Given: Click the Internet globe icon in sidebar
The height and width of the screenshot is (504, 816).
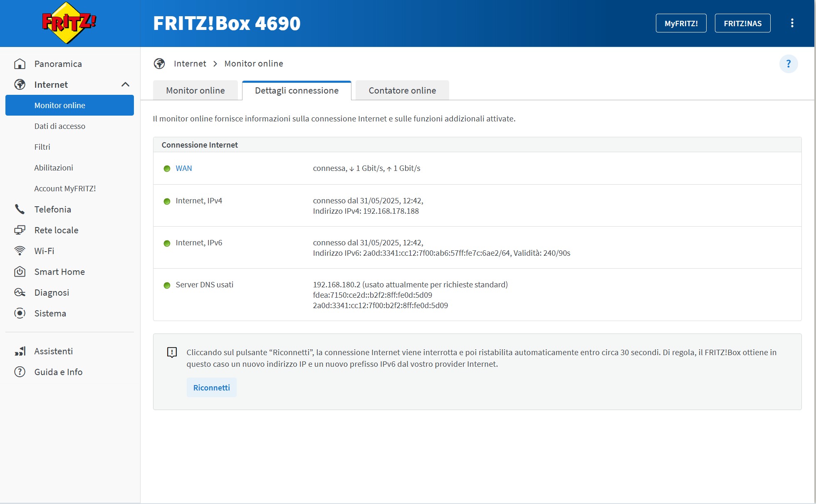Looking at the screenshot, I should point(20,84).
